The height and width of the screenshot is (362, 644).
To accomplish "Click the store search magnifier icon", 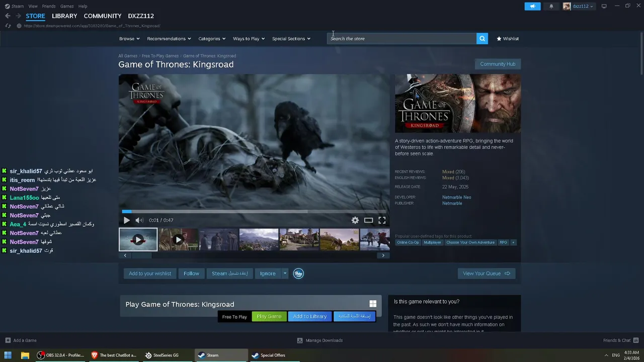I will [482, 39].
